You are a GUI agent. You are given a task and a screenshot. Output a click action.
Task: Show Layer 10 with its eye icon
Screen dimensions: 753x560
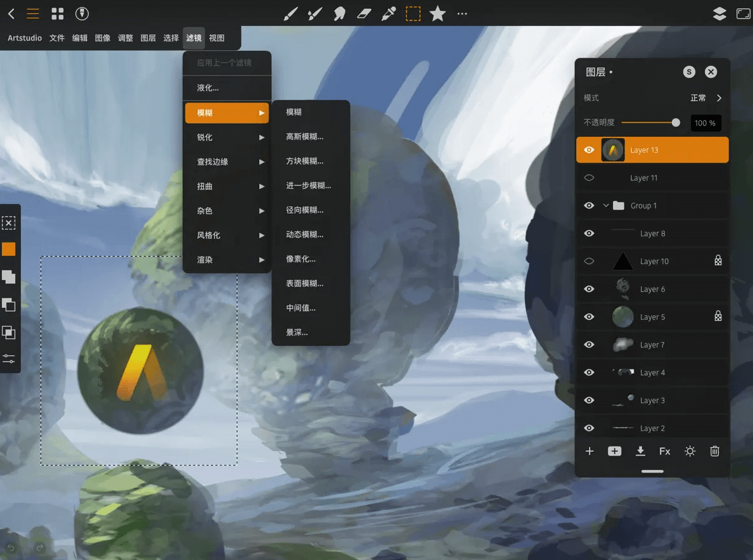pos(589,261)
